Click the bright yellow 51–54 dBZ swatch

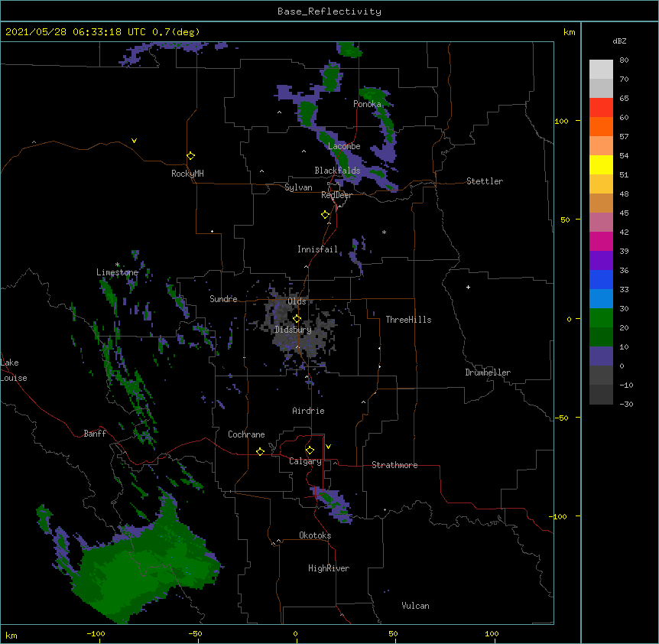pos(601,164)
